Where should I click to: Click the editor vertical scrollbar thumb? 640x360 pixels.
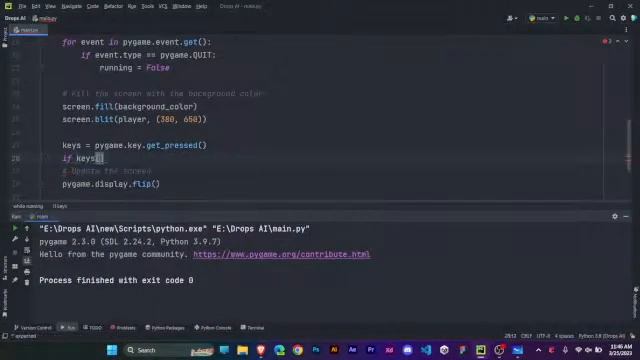coord(629,146)
